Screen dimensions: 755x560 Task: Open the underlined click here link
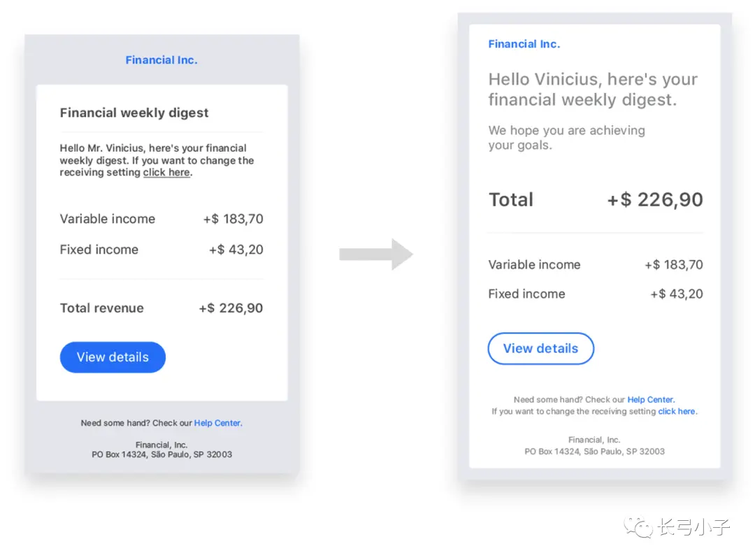tap(166, 173)
